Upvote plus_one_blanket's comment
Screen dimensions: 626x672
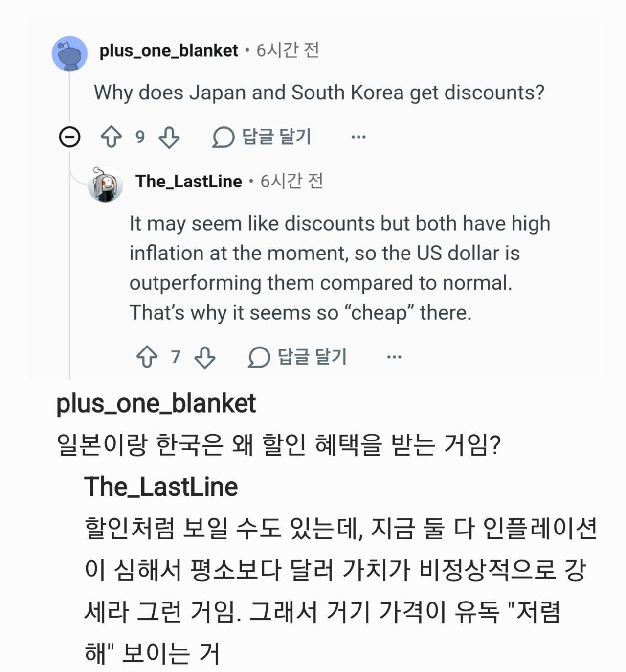click(x=111, y=137)
